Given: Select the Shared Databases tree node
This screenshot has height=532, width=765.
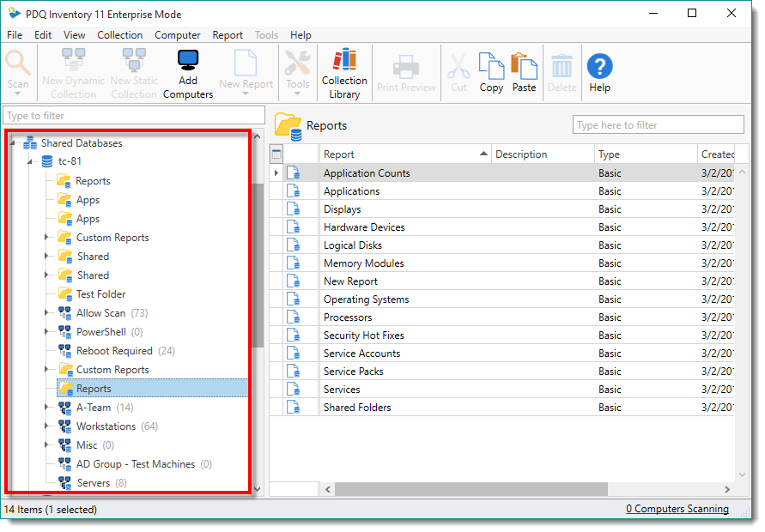Looking at the screenshot, I should coord(82,143).
